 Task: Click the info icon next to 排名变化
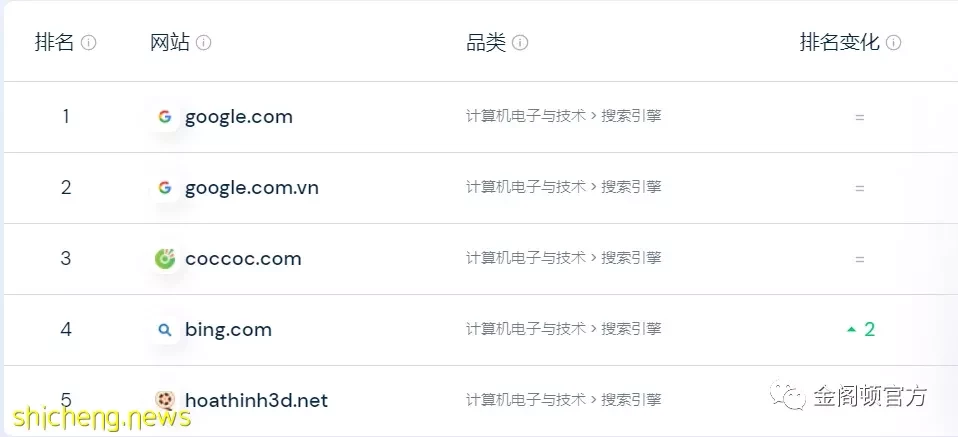pos(893,43)
